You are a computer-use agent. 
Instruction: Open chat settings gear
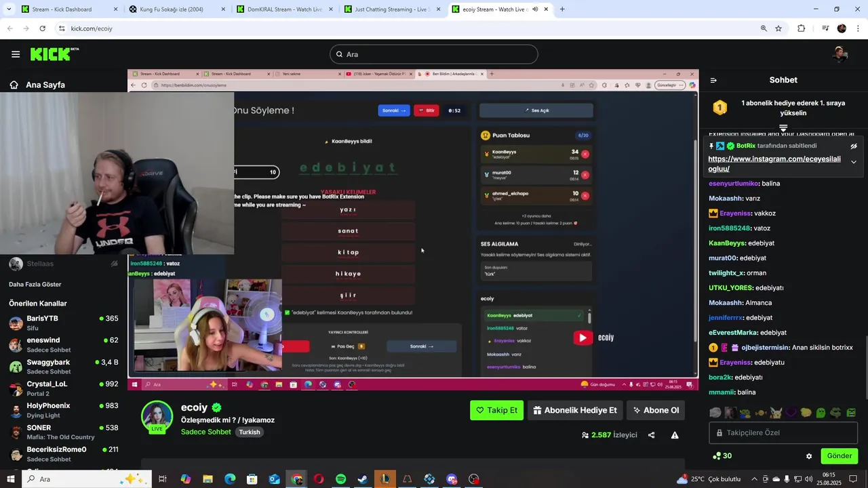coord(809,456)
